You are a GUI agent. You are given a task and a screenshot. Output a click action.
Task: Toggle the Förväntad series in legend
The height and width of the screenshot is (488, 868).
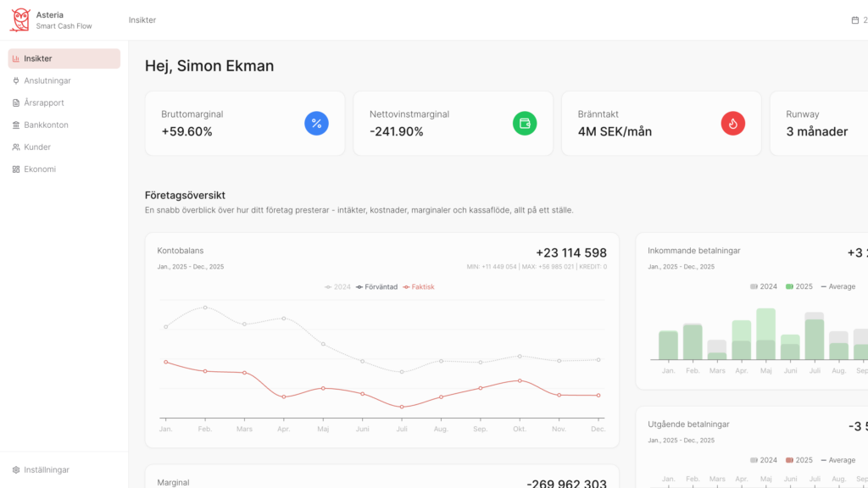pyautogui.click(x=377, y=286)
